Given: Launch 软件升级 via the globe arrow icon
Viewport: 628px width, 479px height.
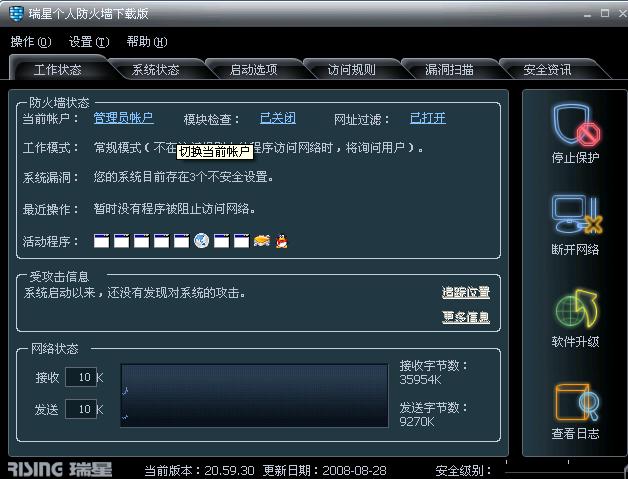Looking at the screenshot, I should point(576,308).
